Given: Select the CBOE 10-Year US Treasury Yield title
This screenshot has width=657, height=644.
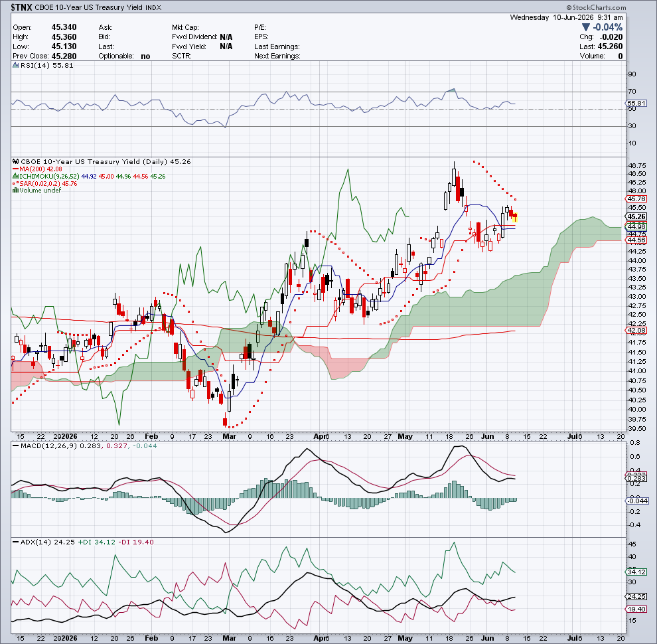Looking at the screenshot, I should coord(88,7).
